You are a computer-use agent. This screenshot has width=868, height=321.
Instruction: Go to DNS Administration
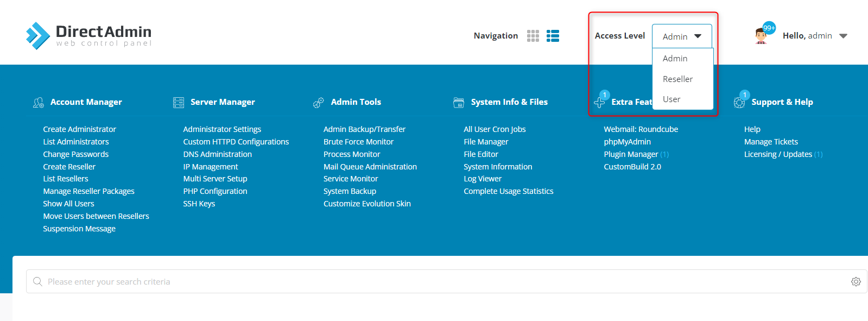click(x=218, y=154)
